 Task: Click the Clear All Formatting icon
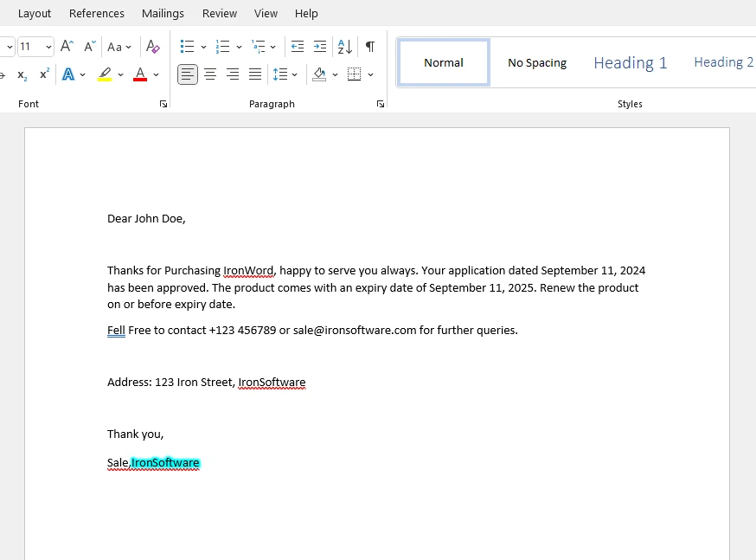153,47
